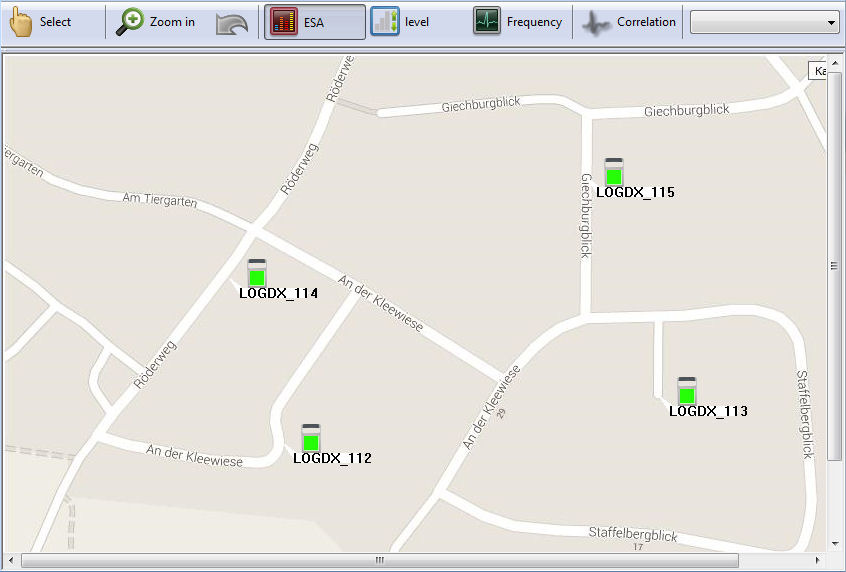Click the vertical scrollbar up arrow
This screenshot has width=846, height=572.
pyautogui.click(x=835, y=63)
